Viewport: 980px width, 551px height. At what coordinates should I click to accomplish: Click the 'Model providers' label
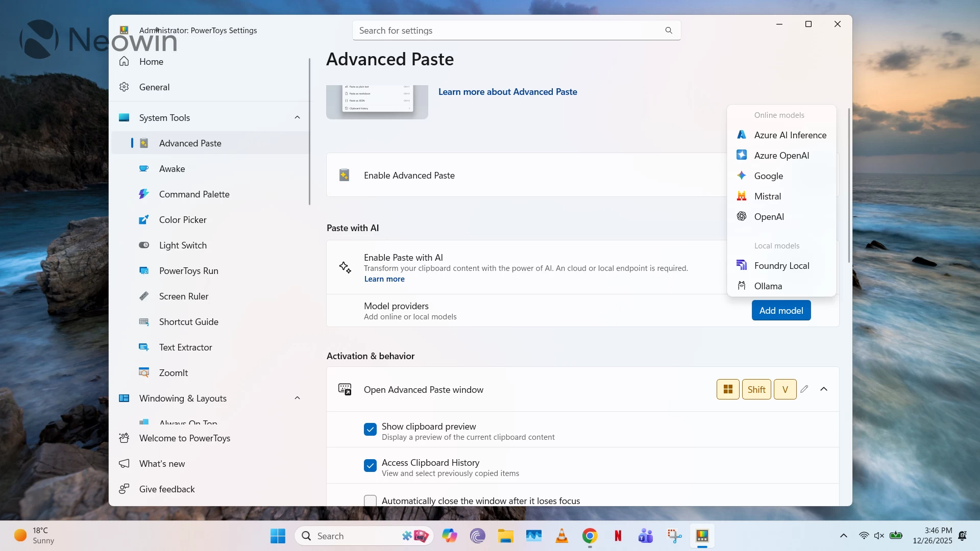tap(396, 306)
